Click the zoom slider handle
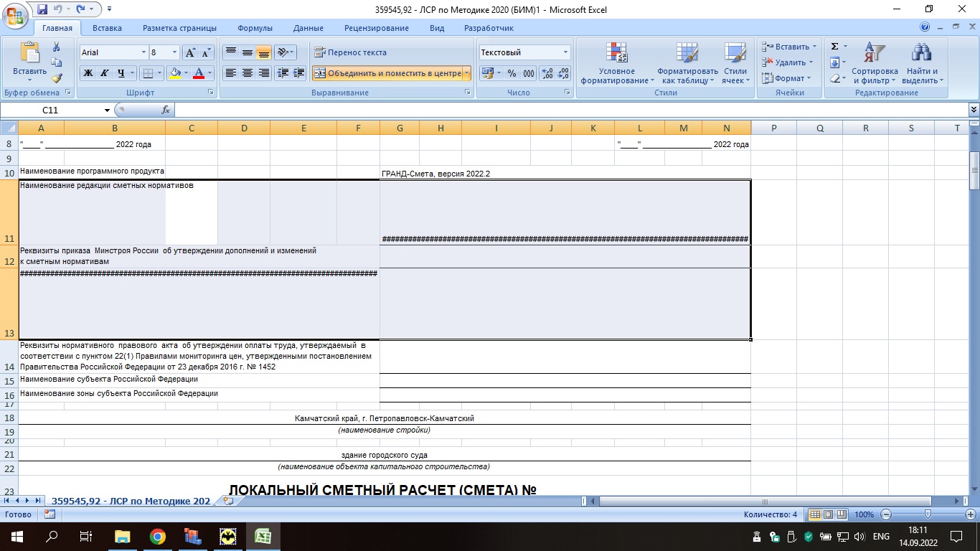980x551 pixels. click(x=928, y=514)
